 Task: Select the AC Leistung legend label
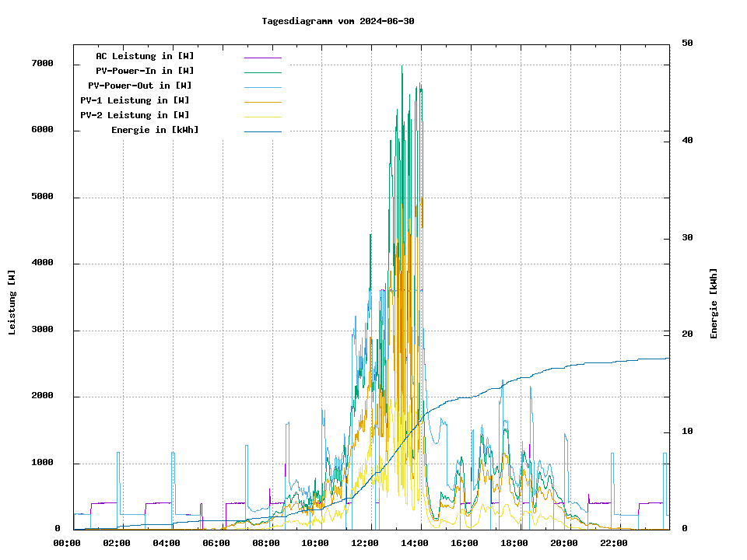[145, 56]
